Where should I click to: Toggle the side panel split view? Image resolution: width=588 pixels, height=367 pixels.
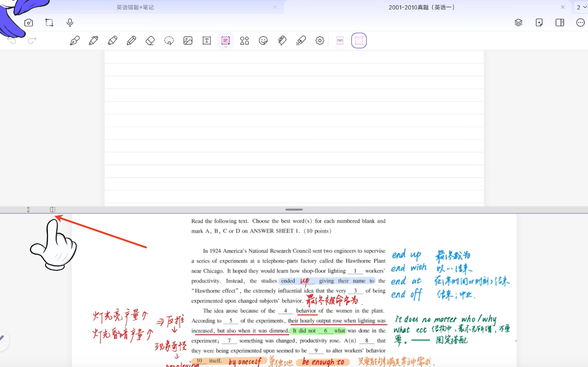click(x=560, y=23)
